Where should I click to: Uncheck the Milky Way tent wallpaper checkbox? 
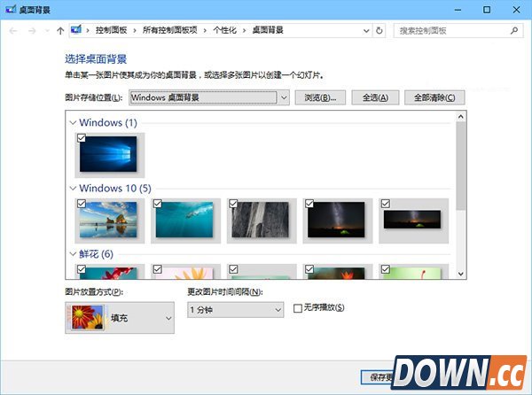tap(309, 204)
